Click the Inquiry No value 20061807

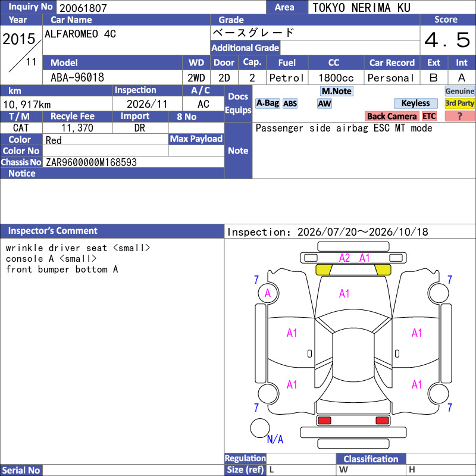[83, 8]
